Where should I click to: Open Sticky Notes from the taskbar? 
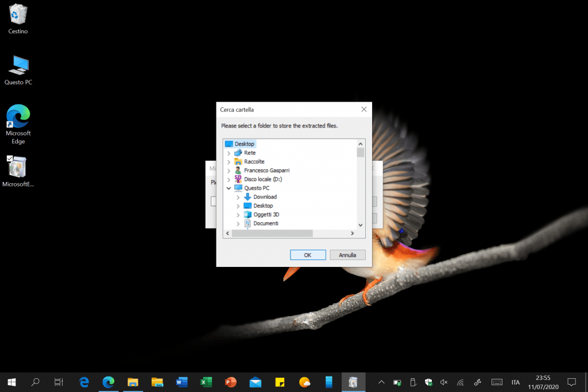pos(280,382)
